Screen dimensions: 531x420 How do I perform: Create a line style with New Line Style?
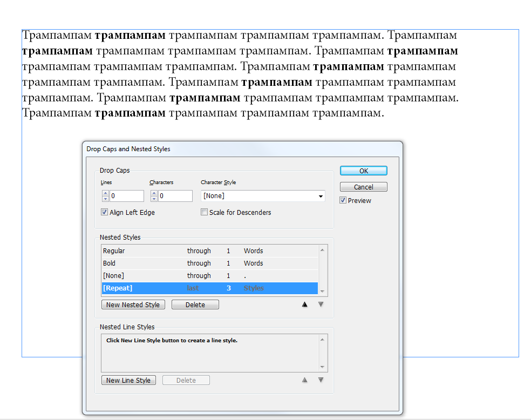tap(128, 381)
